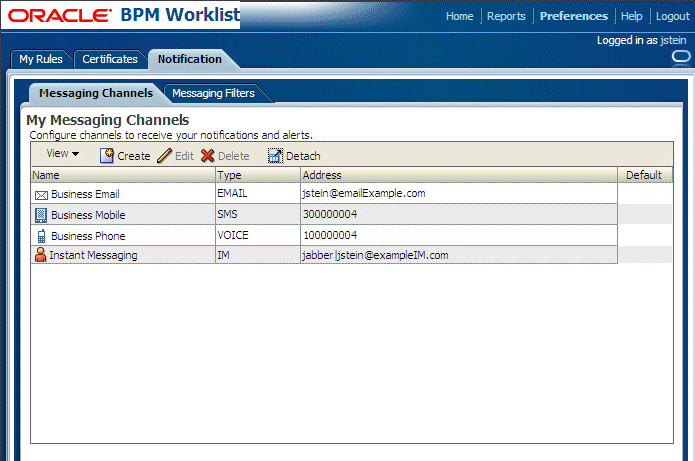Sort by the Name column header

(x=123, y=175)
